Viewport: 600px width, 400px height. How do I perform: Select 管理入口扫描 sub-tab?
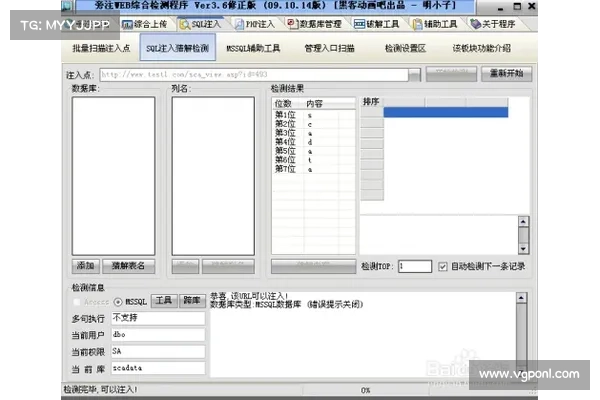coord(329,48)
